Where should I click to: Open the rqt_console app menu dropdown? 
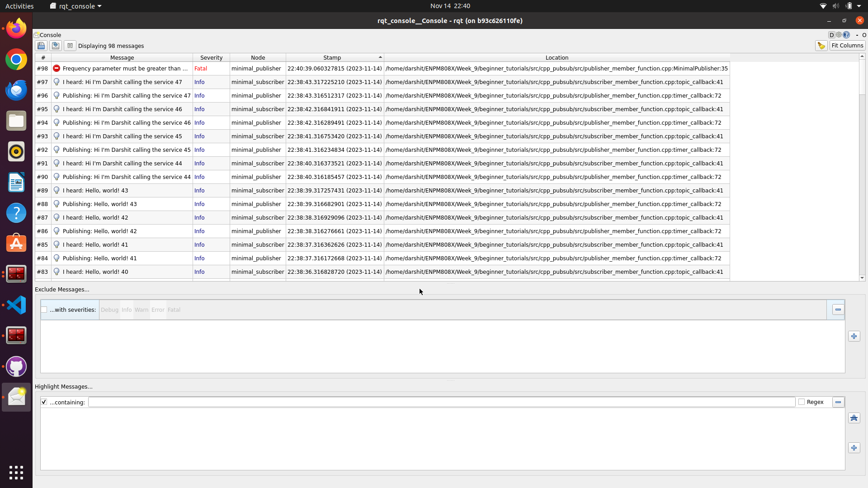click(76, 6)
